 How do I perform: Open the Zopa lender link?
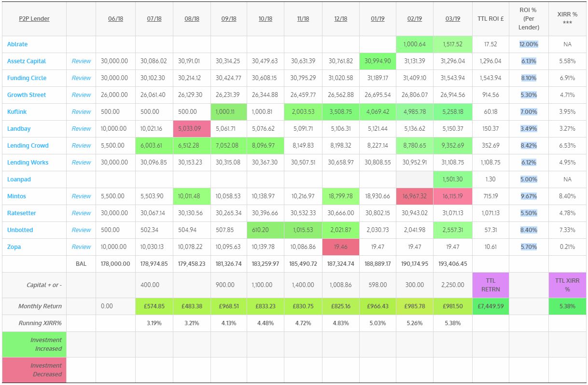14,247
